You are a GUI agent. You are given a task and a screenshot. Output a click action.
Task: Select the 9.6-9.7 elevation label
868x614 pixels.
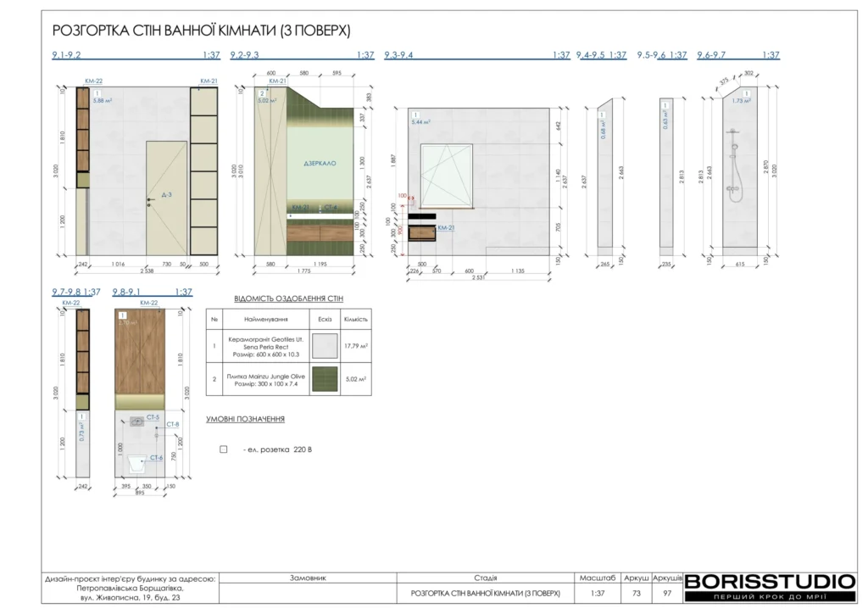coord(711,55)
